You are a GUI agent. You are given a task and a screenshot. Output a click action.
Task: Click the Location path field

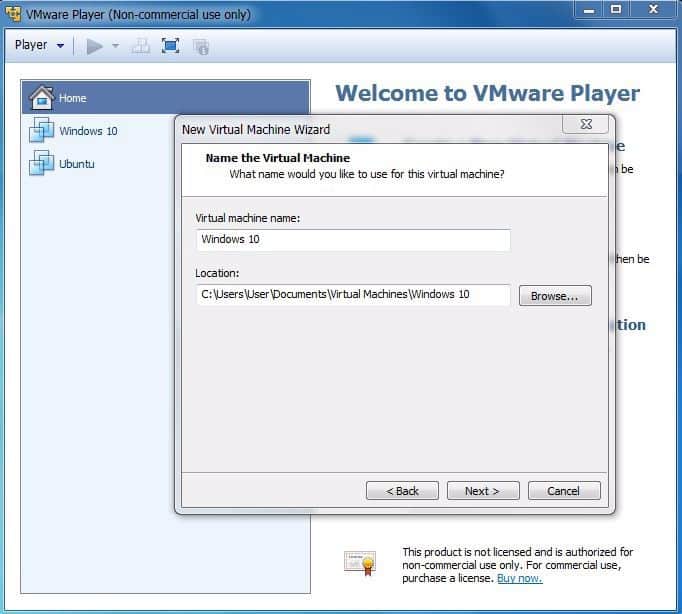point(353,295)
